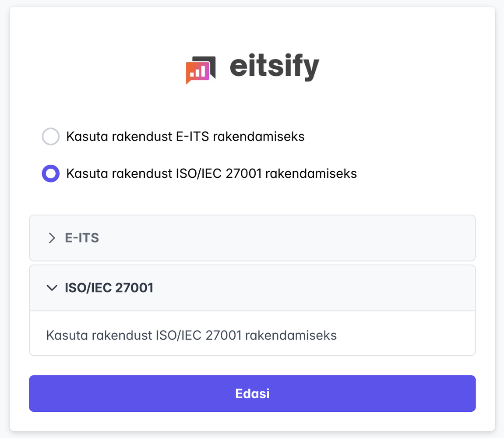Click the downward arrow beside ISO/IEC 27001
This screenshot has height=438, width=504.
pyautogui.click(x=52, y=288)
